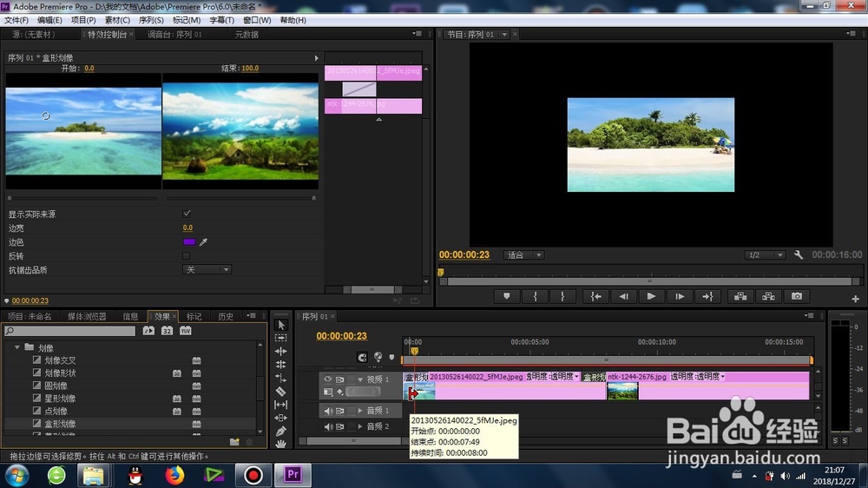Mute the 音频 1 track speaker
The width and height of the screenshot is (868, 488).
(x=328, y=411)
